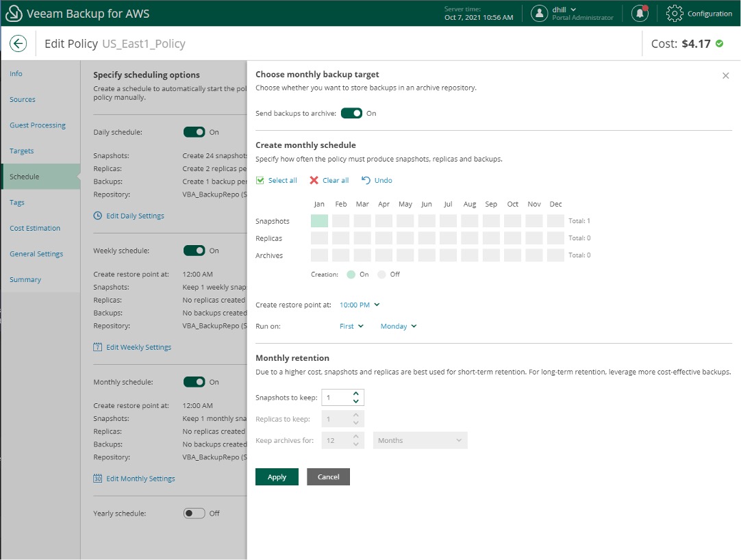
Task: Open Edit Daily Settings link
Action: tap(135, 216)
